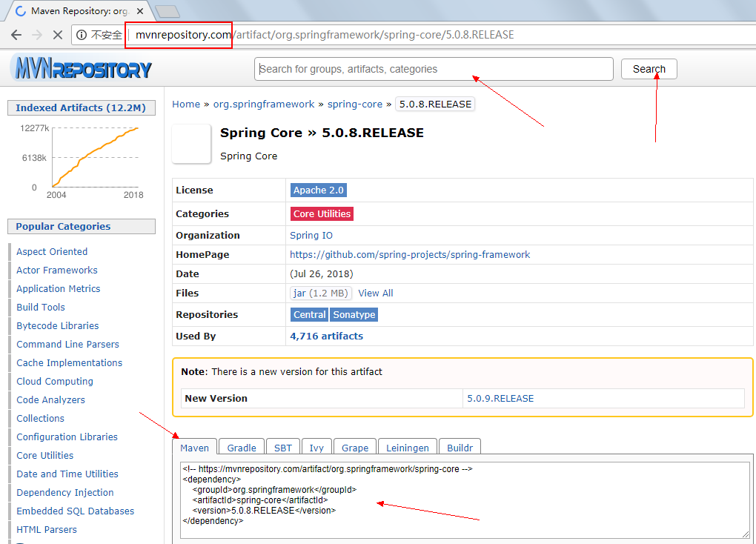This screenshot has width=756, height=544.
Task: Open the sidebar Core Utilities category
Action: point(44,455)
